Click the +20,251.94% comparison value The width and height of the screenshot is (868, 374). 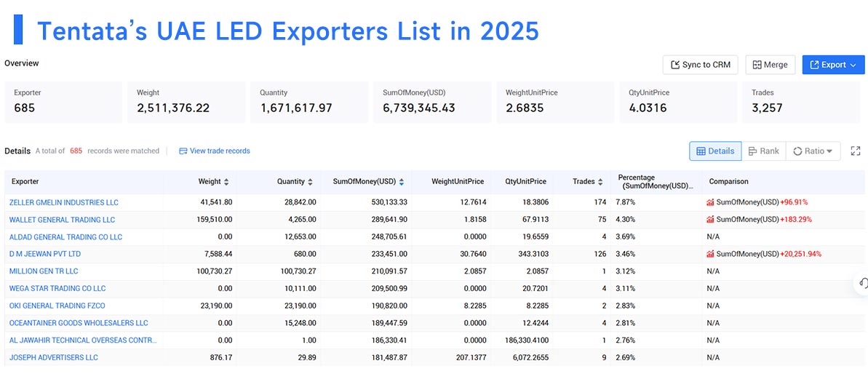(800, 254)
